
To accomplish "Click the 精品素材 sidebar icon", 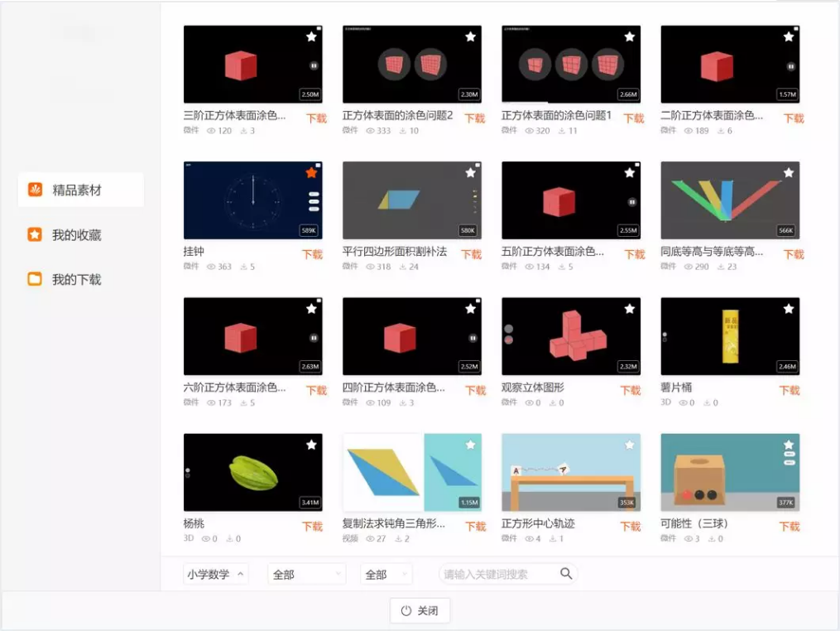I will pos(35,190).
